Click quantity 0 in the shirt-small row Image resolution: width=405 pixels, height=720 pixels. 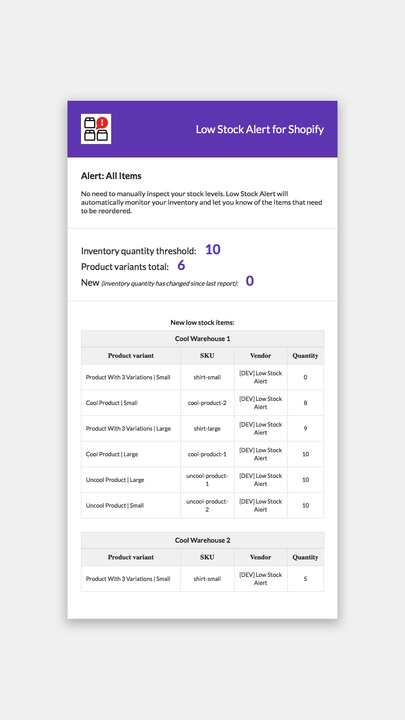(x=305, y=377)
